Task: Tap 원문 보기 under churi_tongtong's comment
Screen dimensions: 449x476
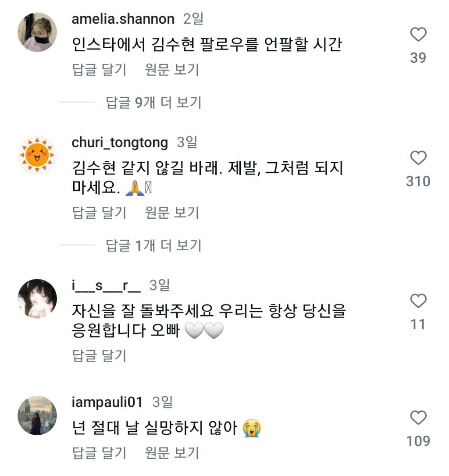Action: 172,213
